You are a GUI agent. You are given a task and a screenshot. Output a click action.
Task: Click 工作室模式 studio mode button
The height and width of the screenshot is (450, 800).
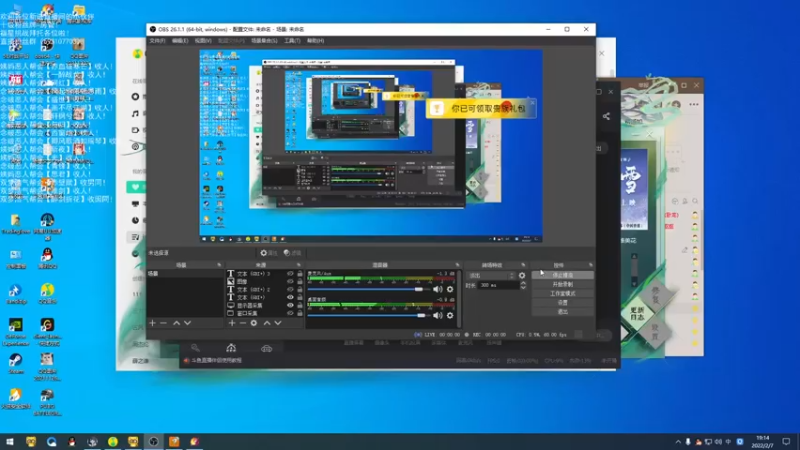click(562, 293)
